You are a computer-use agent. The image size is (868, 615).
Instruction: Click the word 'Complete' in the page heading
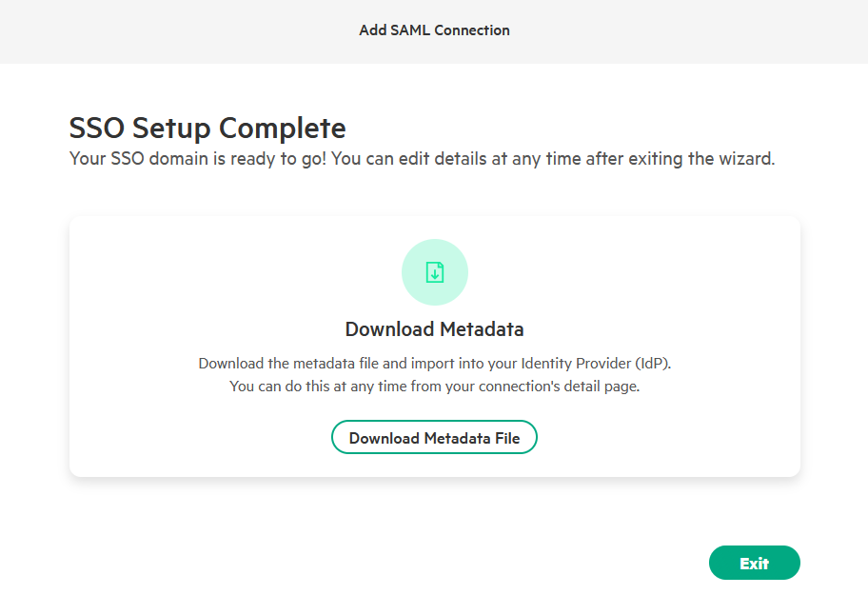282,128
